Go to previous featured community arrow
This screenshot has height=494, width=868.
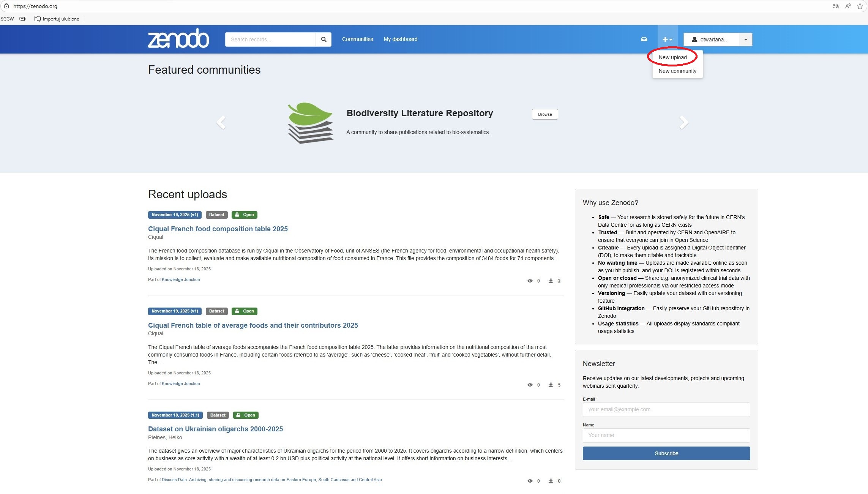(221, 122)
